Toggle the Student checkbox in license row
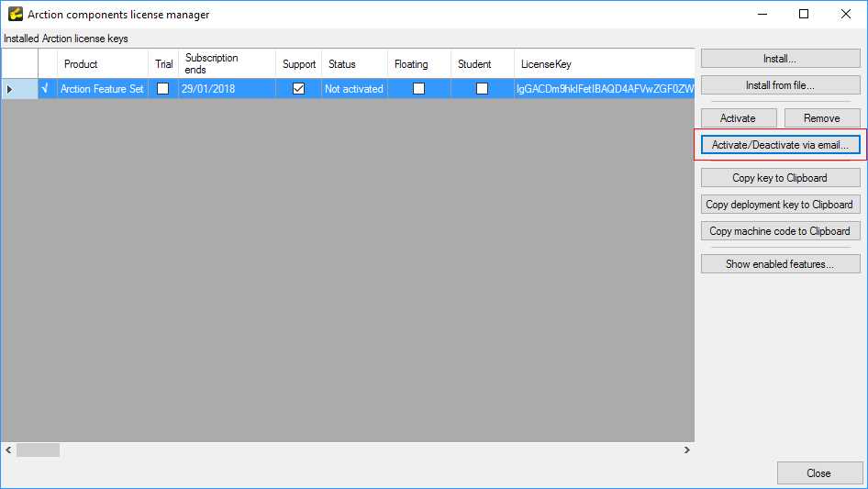 coord(482,89)
